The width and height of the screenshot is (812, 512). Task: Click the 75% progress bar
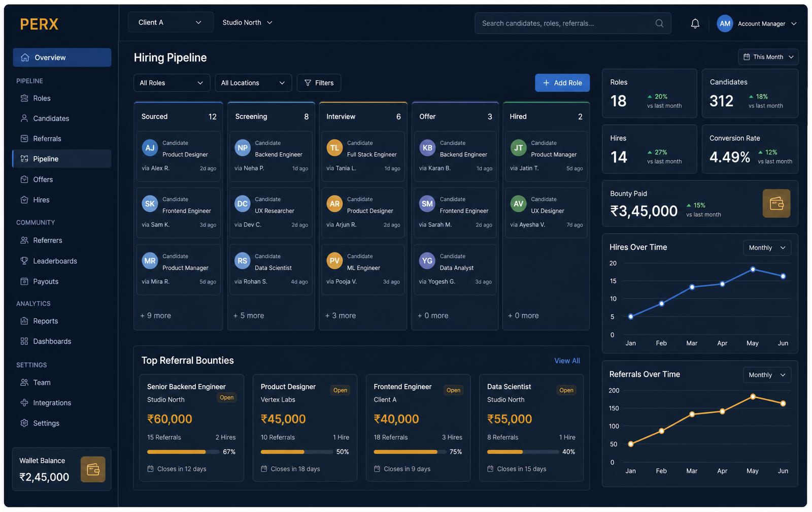coord(410,452)
